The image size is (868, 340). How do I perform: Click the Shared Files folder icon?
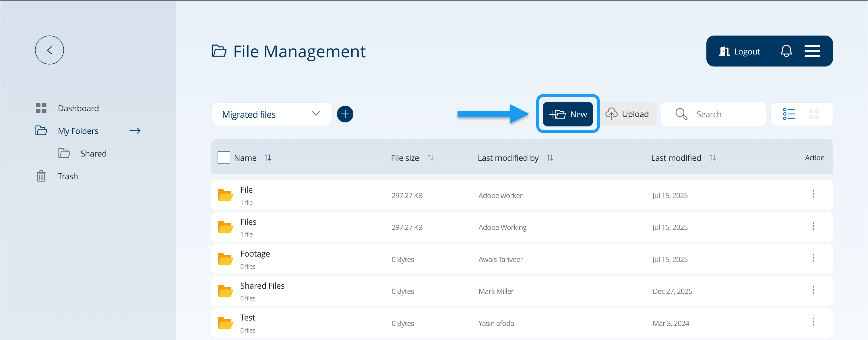(225, 291)
